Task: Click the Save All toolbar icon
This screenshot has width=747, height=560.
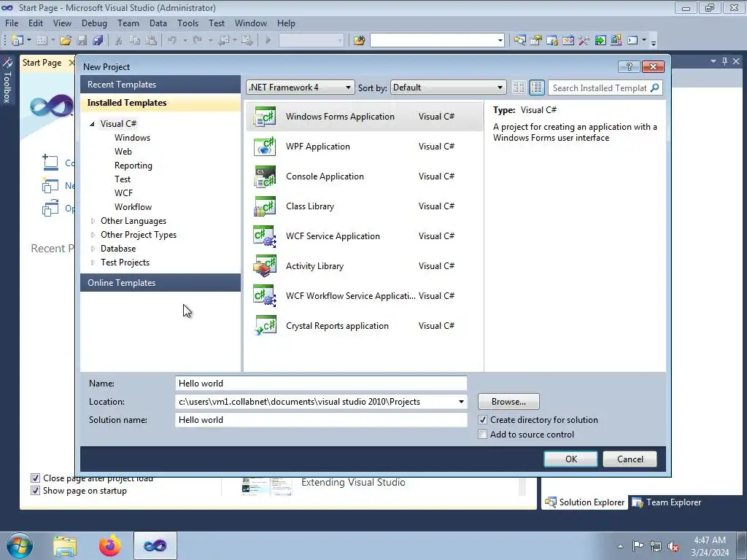Action: coord(98,41)
